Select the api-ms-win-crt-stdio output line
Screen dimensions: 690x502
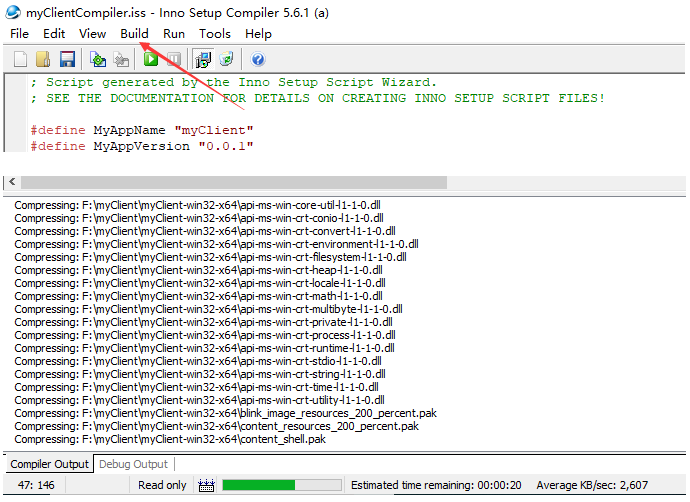coord(198,361)
